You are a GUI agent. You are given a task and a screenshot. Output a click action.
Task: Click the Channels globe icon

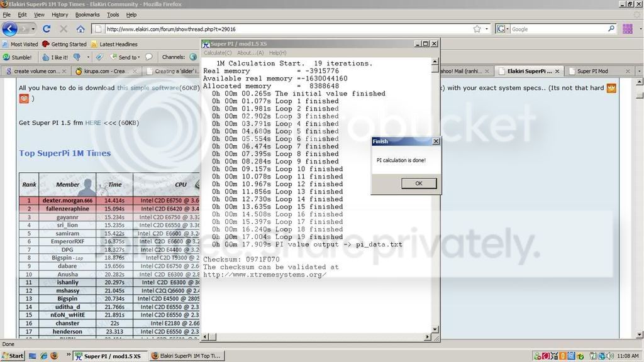(193, 57)
